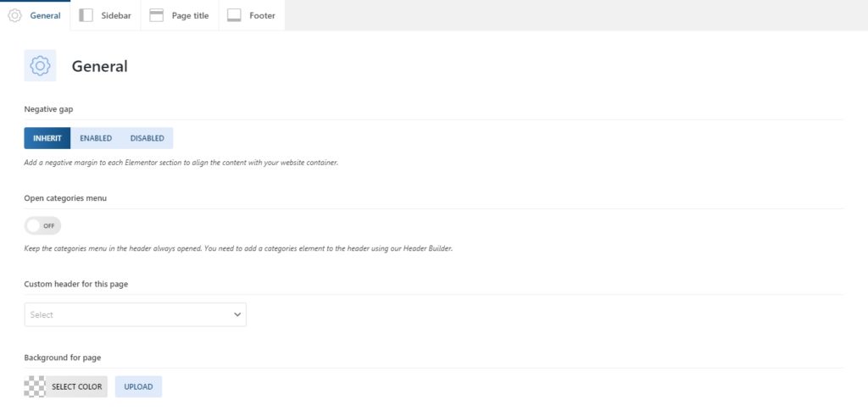Go to the Footer tab
Viewport: 868px width, 416px height.
(262, 15)
